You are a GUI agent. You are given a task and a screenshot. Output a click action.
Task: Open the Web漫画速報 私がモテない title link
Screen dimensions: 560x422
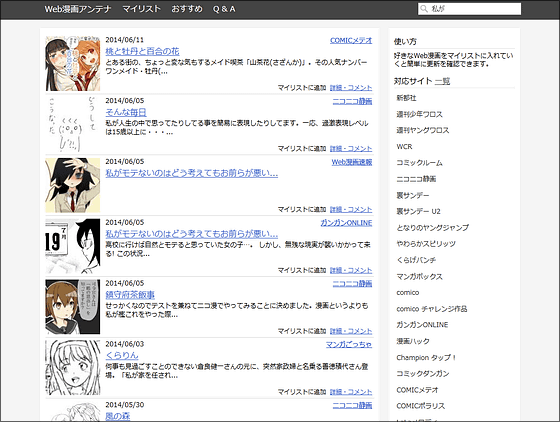click(x=191, y=173)
